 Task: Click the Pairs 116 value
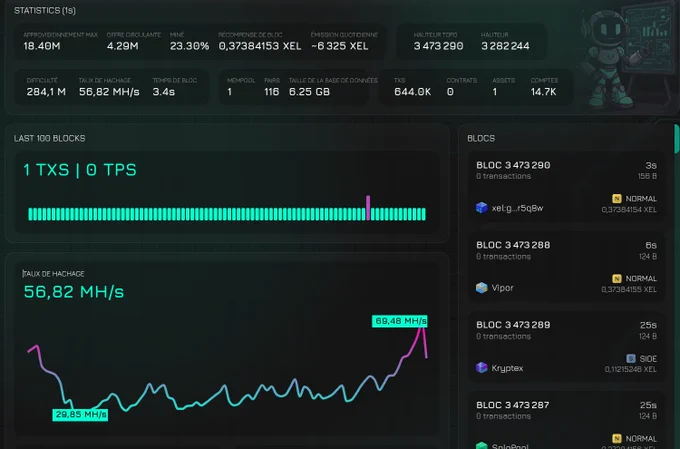click(x=271, y=92)
